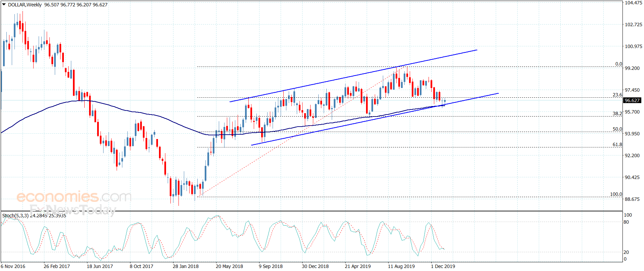Select the 30 Dec 2018 date label
Screen dimensions: 644x271
coord(315,266)
